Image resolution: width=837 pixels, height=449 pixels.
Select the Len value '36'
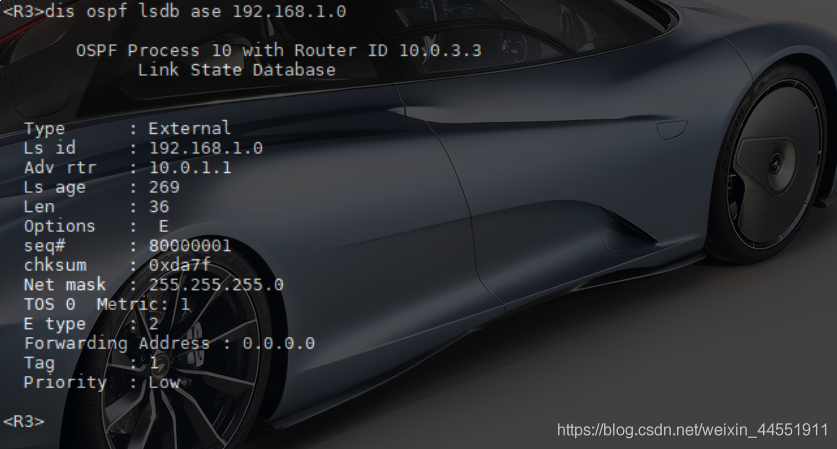point(159,207)
